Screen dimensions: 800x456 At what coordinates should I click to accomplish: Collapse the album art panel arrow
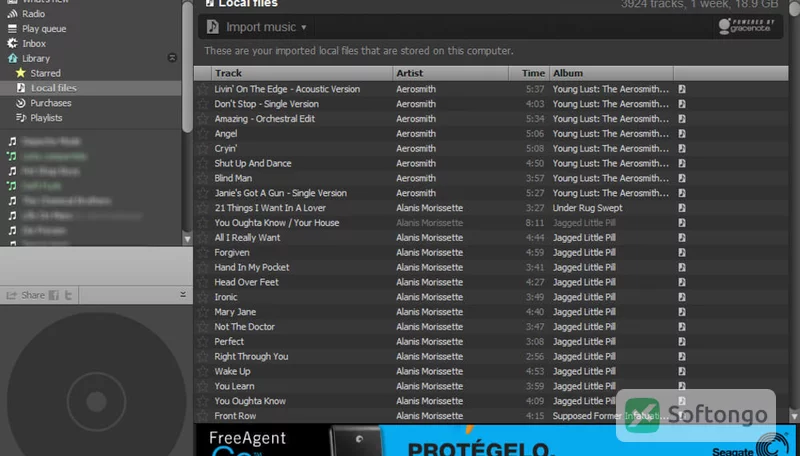pyautogui.click(x=183, y=294)
